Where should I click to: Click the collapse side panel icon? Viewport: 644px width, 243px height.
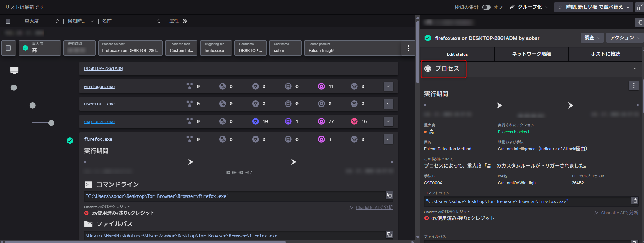point(640,22)
